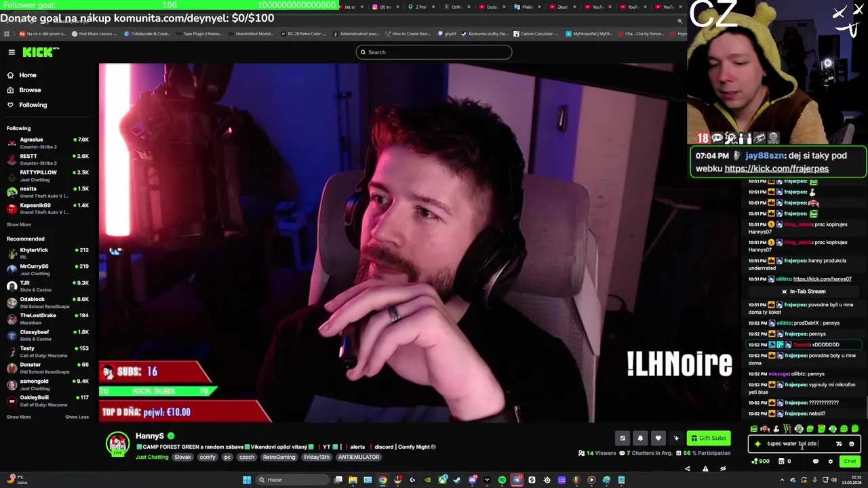
Task: Select the Slovak tag
Action: click(x=182, y=457)
